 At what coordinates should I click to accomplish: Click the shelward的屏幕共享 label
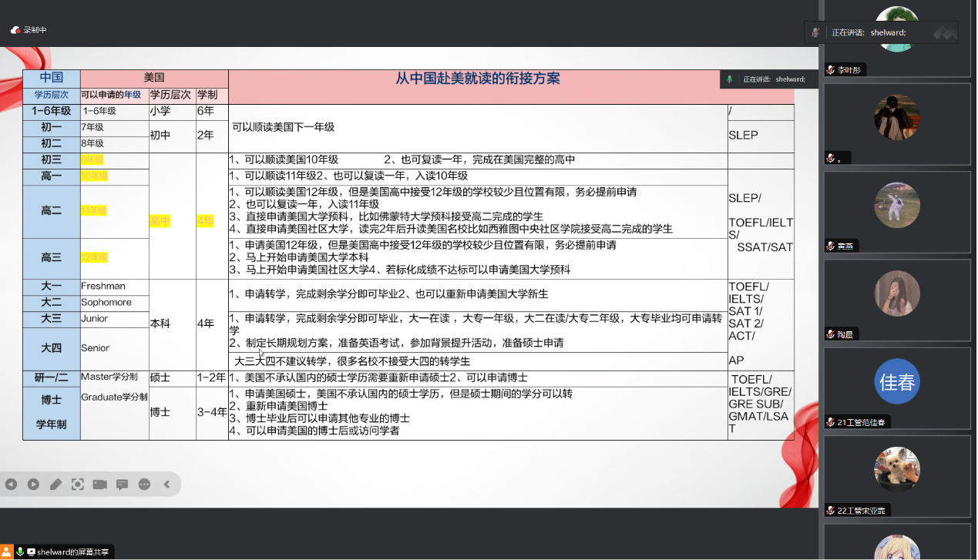point(74,552)
